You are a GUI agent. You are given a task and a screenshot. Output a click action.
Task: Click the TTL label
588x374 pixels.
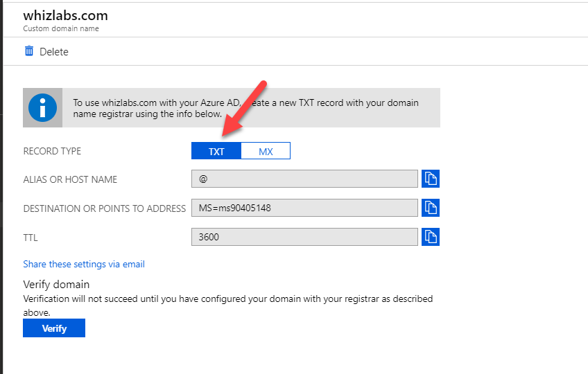pos(31,238)
